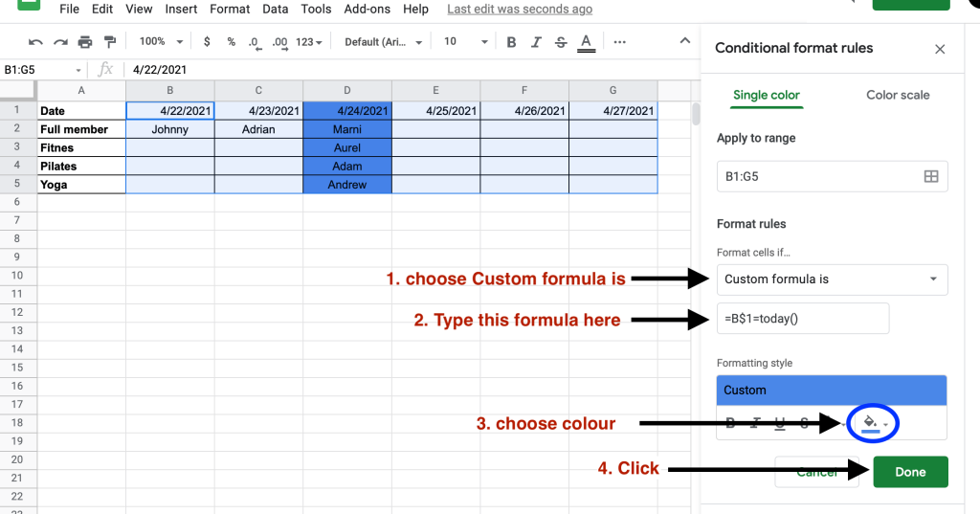The width and height of the screenshot is (980, 514).
Task: Open the Default (Arial) font dropdown
Action: click(383, 42)
